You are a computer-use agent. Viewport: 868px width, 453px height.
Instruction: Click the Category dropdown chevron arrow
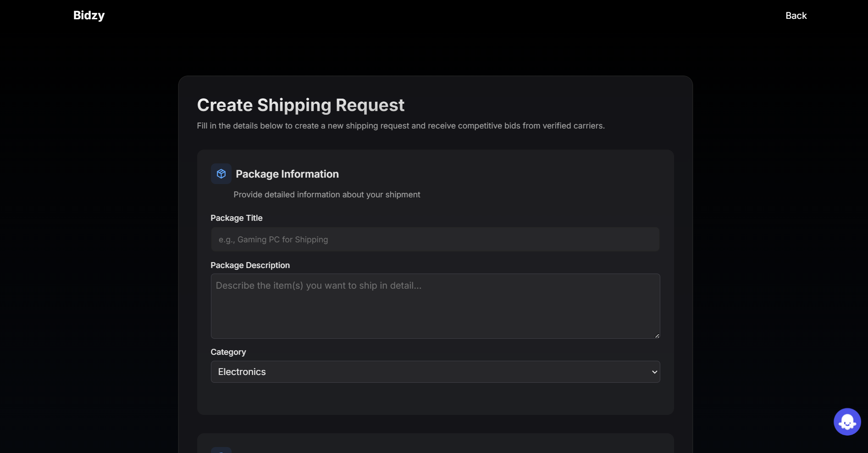pos(654,372)
